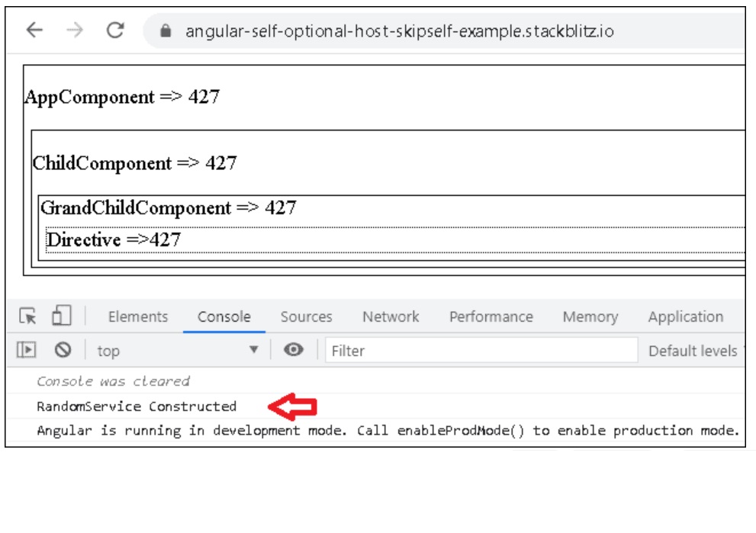View site info via the lock icon
756x533 pixels.
click(x=164, y=31)
